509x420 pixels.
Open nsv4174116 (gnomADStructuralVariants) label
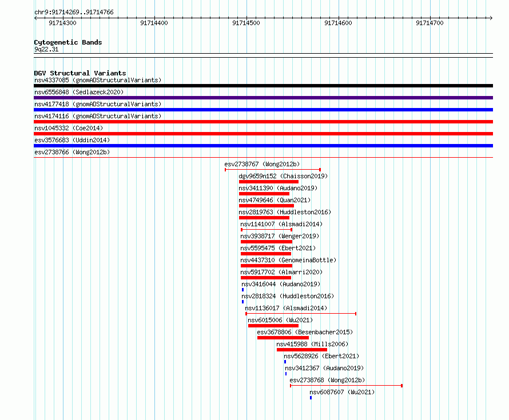[98, 116]
